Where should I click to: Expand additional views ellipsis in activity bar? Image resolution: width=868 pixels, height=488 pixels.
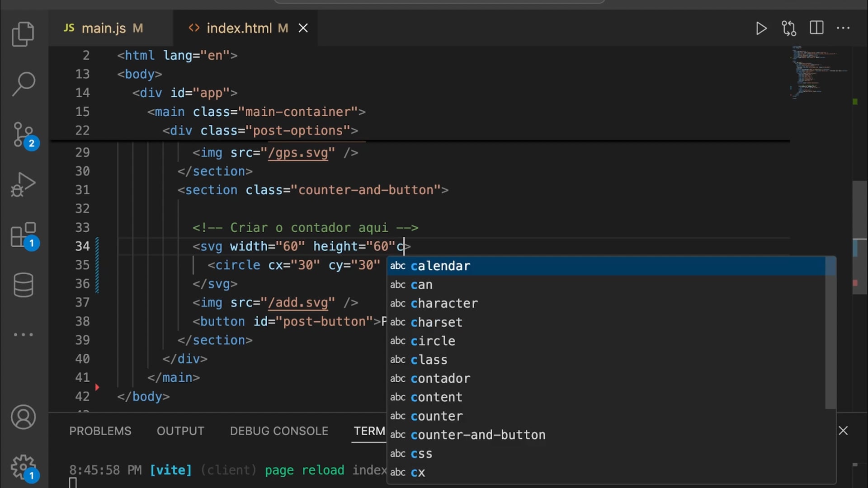point(23,335)
